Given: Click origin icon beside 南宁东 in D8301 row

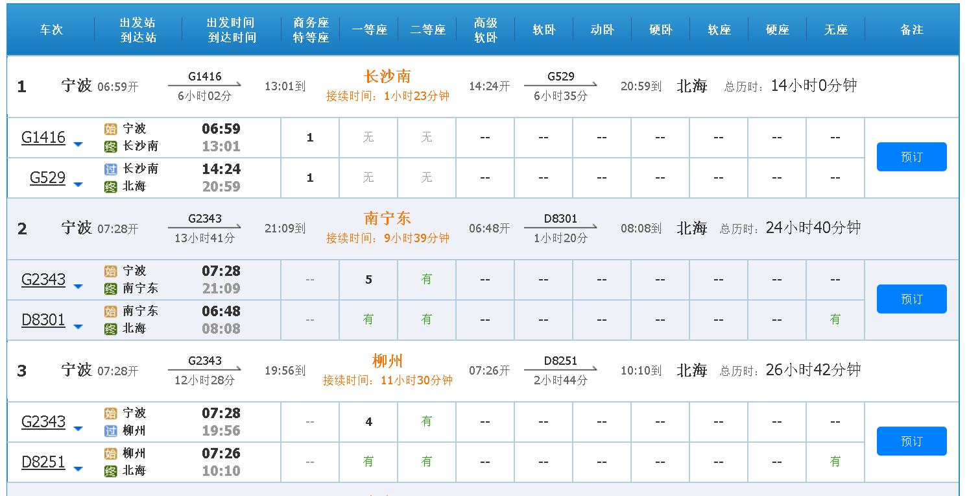Looking at the screenshot, I should (x=111, y=311).
